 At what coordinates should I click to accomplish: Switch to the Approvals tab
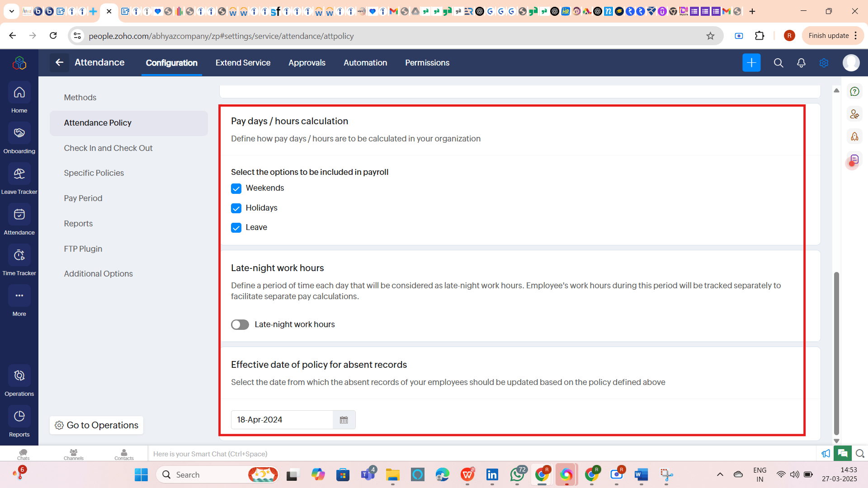(307, 63)
